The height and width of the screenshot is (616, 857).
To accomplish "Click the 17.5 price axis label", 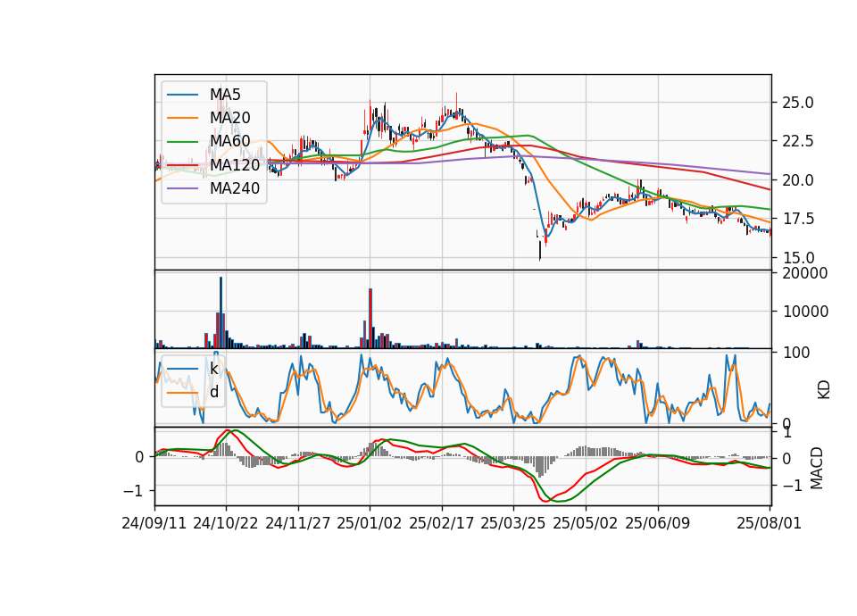I will coord(798,220).
